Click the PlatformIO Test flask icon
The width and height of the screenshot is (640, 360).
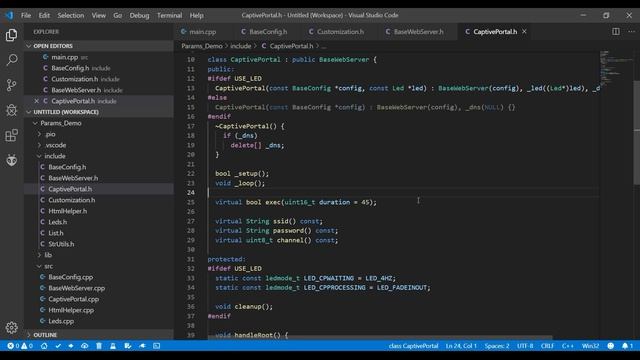pos(113,346)
